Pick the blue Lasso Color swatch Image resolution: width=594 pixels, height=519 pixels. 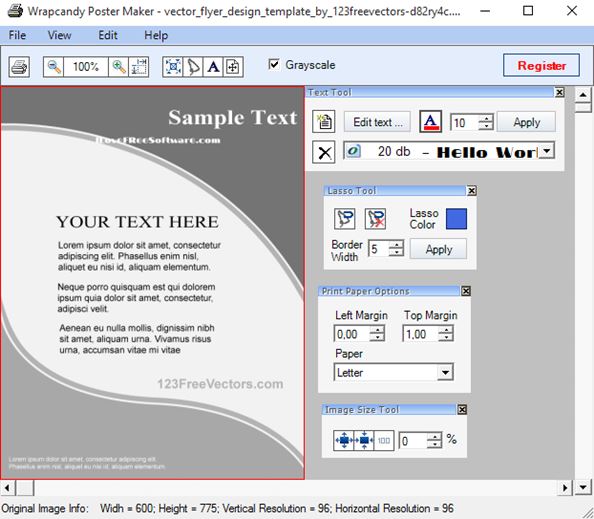[456, 219]
